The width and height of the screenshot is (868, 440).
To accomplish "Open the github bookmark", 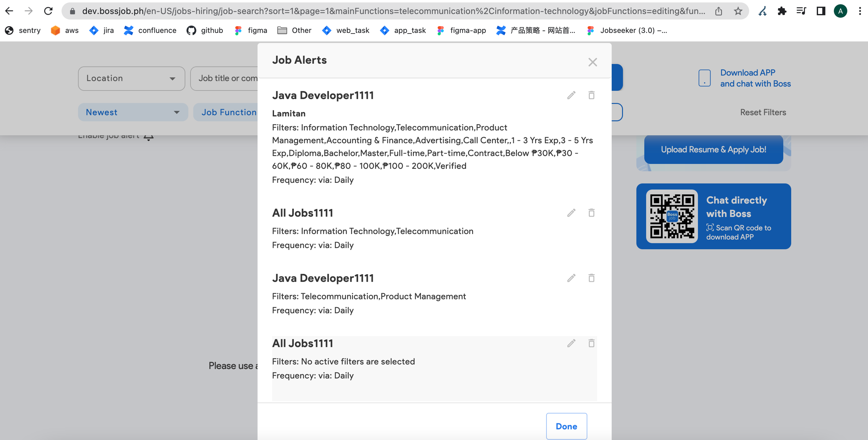I will [205, 30].
